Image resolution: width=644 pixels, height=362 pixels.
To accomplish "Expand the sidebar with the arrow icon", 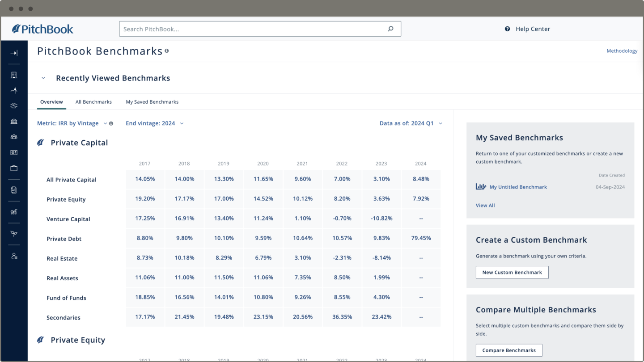I will pos(14,53).
